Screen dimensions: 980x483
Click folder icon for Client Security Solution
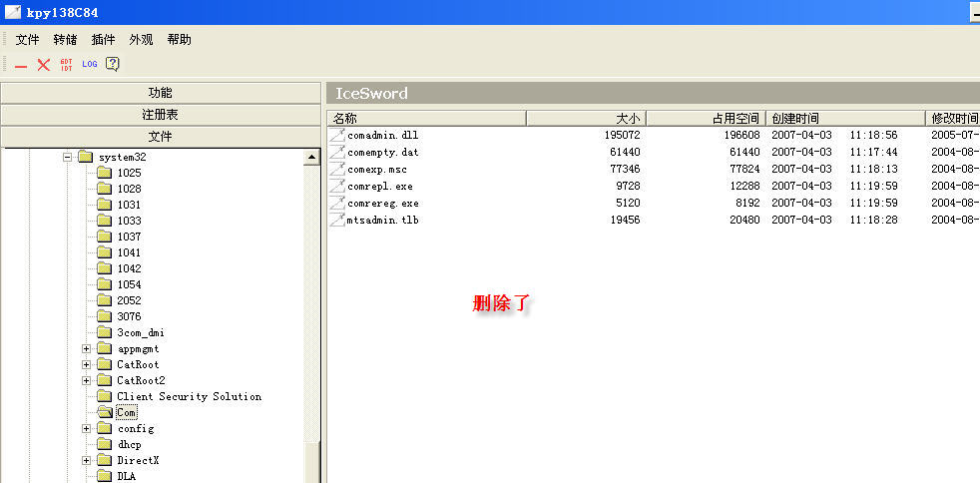point(105,396)
